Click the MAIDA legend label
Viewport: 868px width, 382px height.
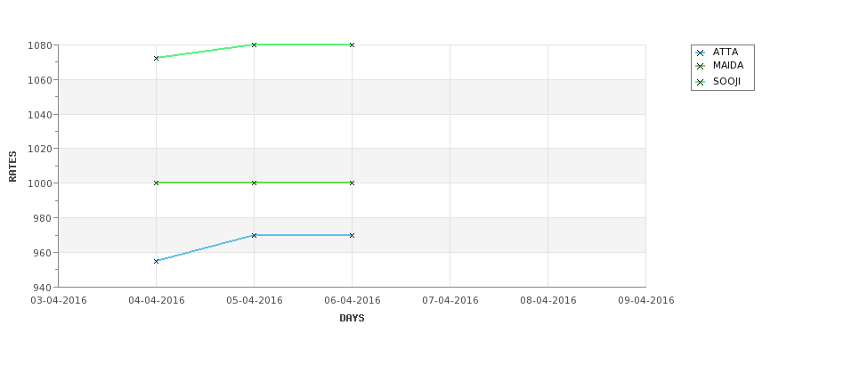[728, 65]
